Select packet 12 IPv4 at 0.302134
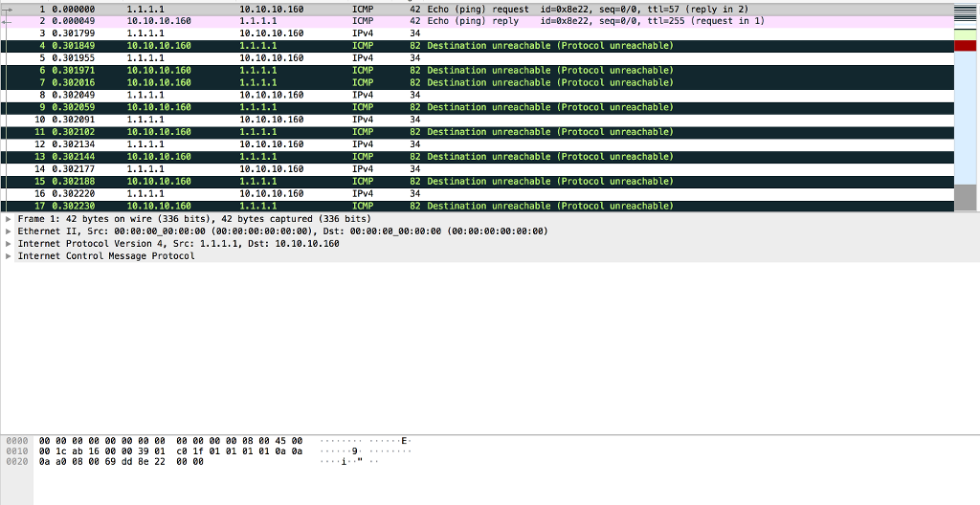Image resolution: width=980 pixels, height=505 pixels. pos(478,144)
